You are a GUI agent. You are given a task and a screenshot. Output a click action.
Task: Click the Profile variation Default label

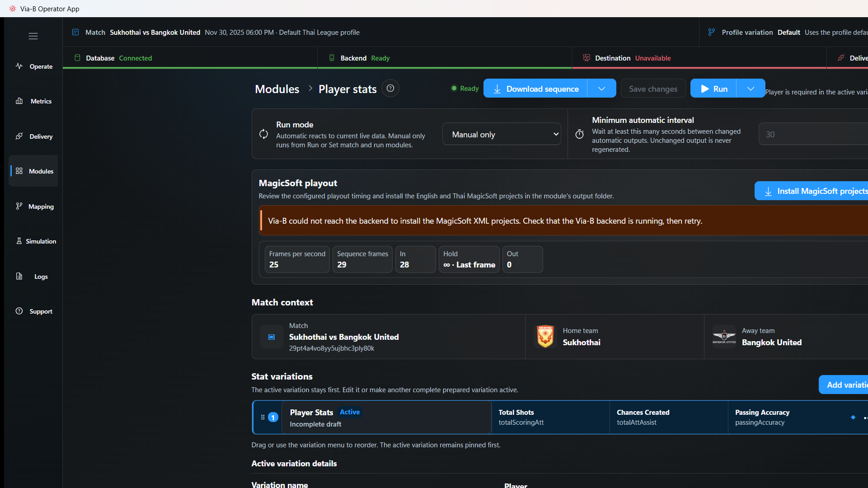pyautogui.click(x=789, y=32)
